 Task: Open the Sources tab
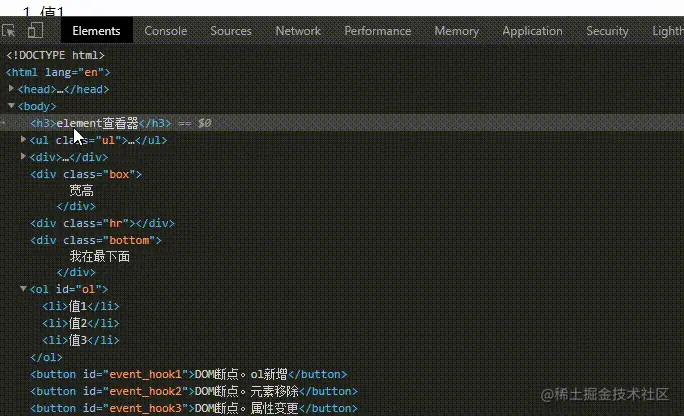tap(231, 31)
